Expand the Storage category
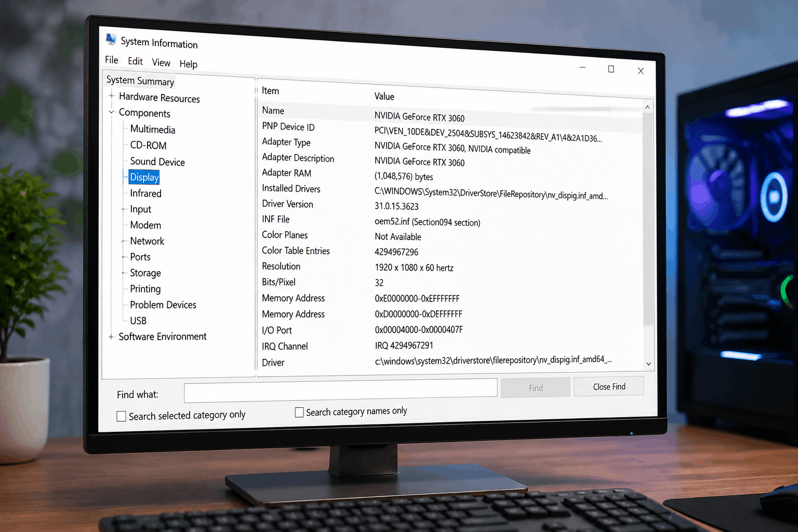 click(x=124, y=273)
